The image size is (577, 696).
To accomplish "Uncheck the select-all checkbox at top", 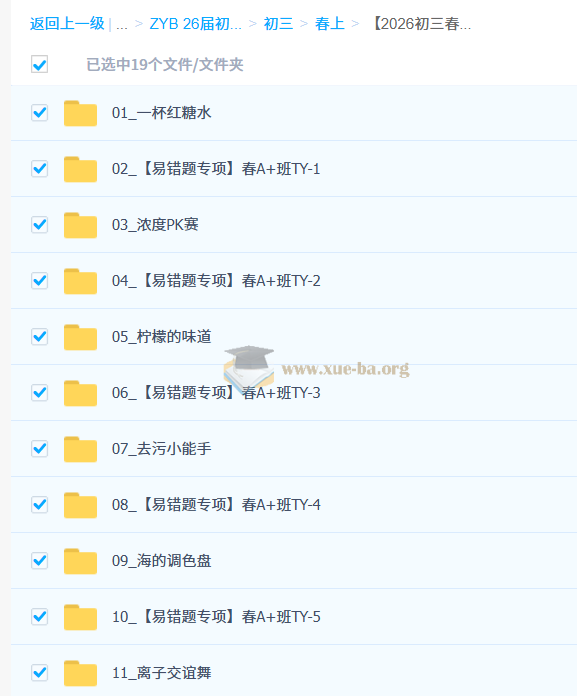I will pos(40,64).
